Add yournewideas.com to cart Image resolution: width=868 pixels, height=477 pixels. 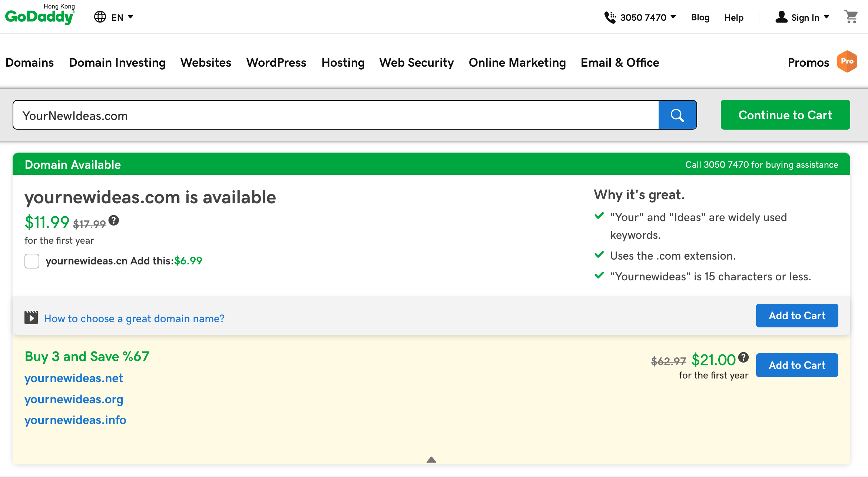coord(797,316)
